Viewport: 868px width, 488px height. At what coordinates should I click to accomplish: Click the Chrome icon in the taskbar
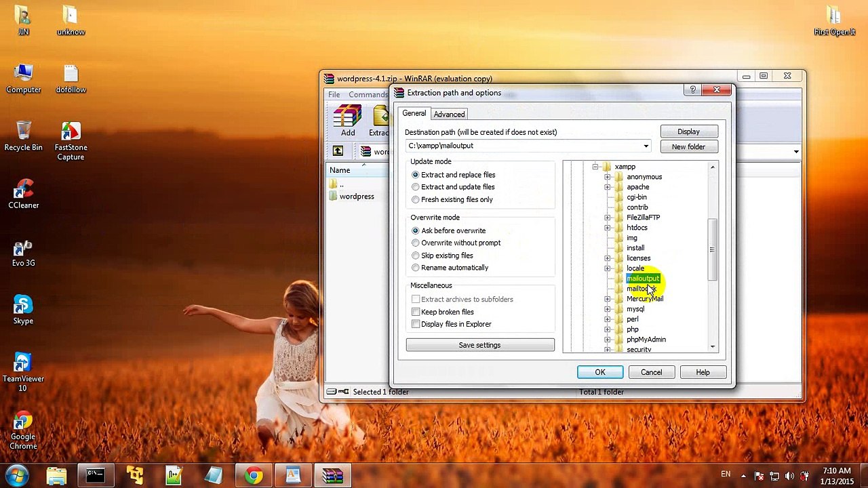click(x=254, y=476)
